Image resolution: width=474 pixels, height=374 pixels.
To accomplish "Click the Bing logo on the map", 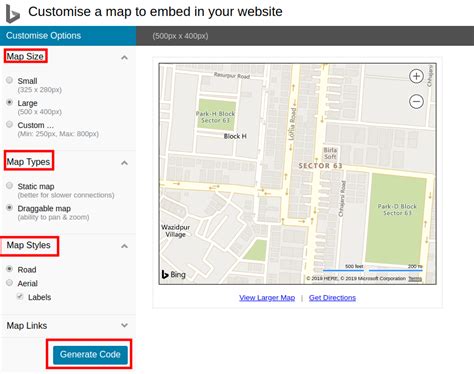I will [x=174, y=274].
